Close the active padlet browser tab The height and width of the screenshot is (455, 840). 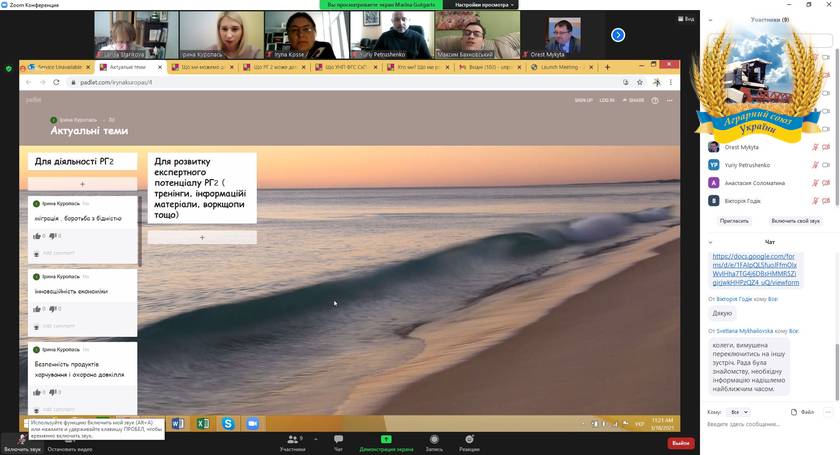click(160, 67)
